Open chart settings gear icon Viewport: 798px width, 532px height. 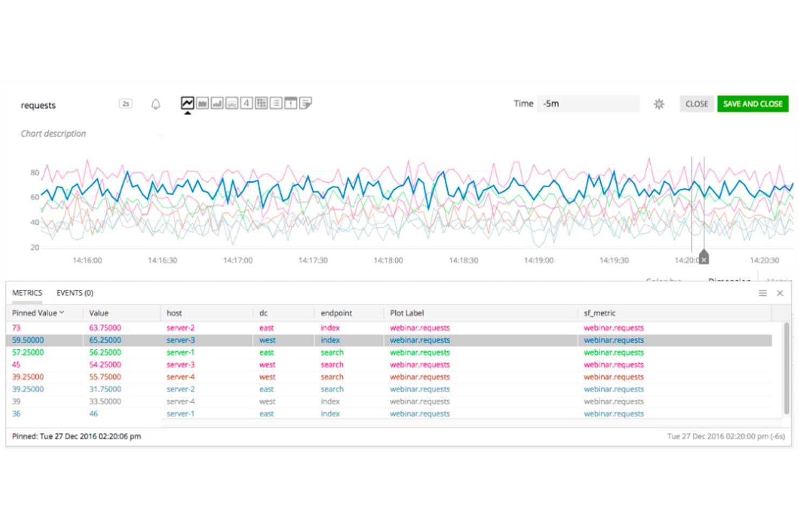[659, 104]
